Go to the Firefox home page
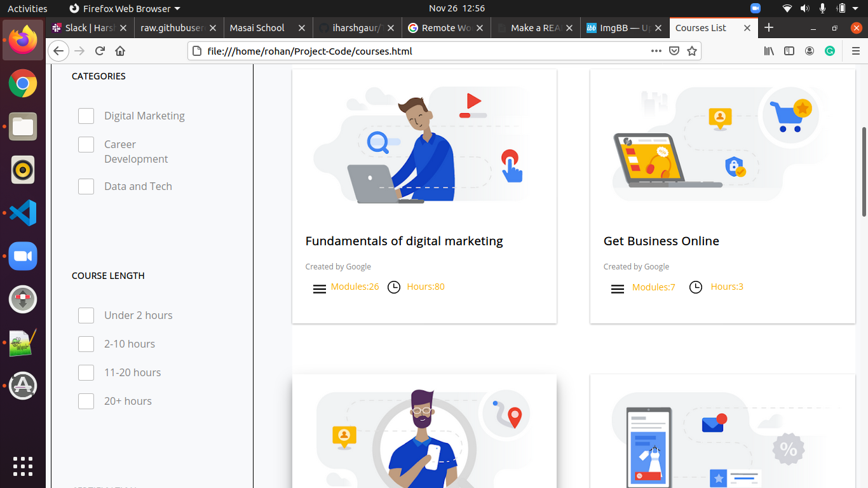The image size is (868, 488). pyautogui.click(x=120, y=51)
